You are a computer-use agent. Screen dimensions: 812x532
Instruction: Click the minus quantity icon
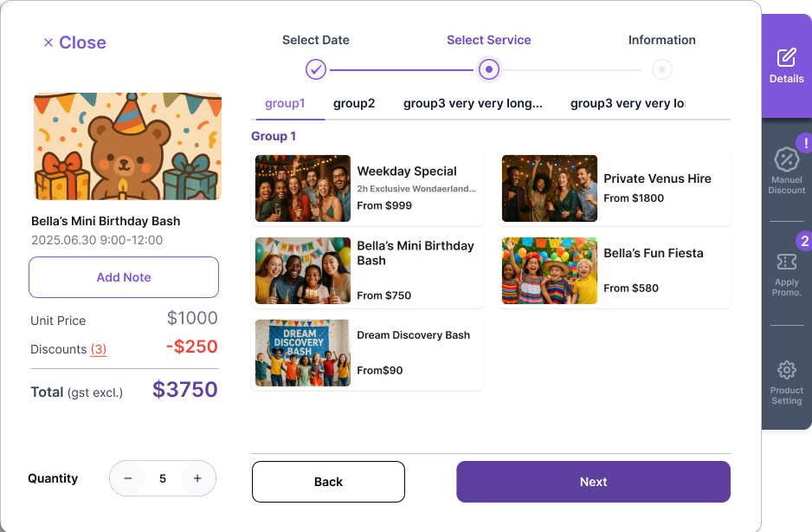click(x=128, y=478)
